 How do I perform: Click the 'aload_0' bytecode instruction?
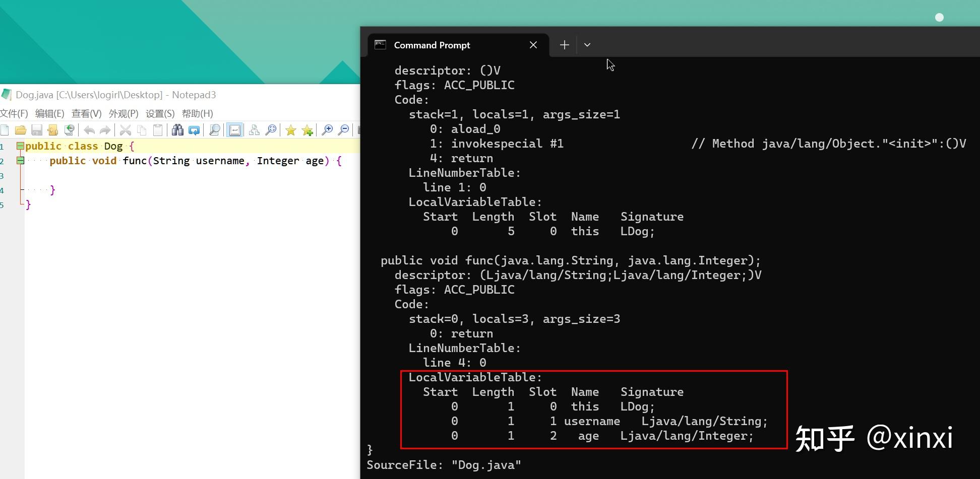point(475,129)
